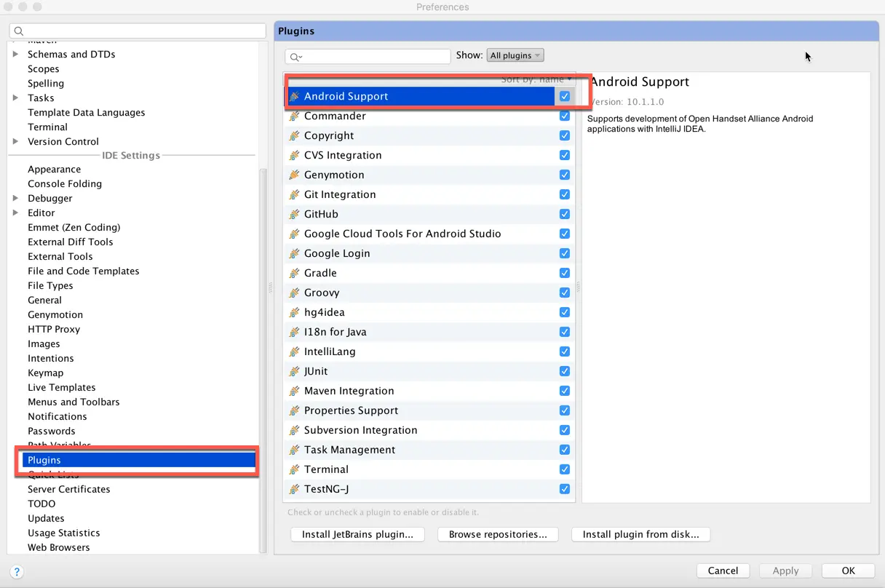The width and height of the screenshot is (885, 588).
Task: Click the plugin icon beside Copyright
Action: point(294,135)
